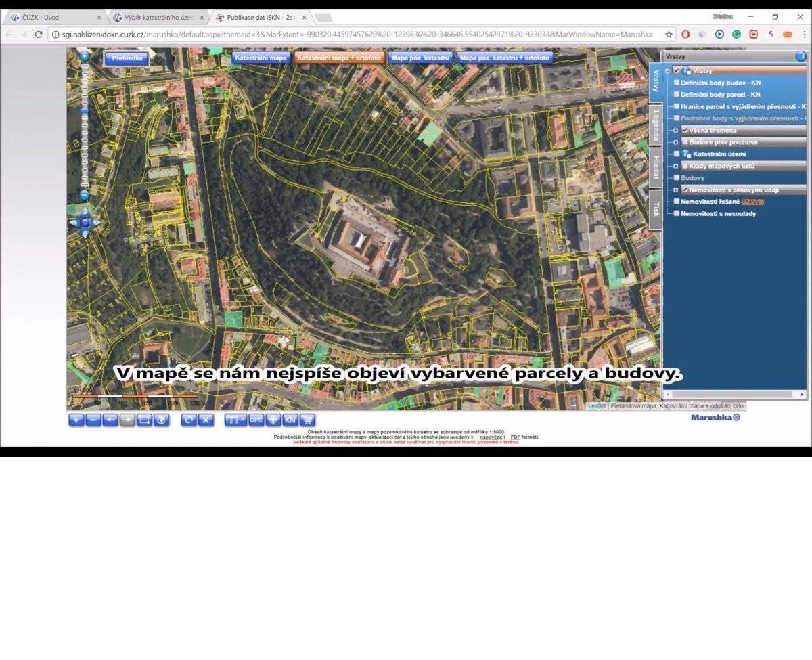Uncheck the Věcná břemena layer

tap(685, 130)
